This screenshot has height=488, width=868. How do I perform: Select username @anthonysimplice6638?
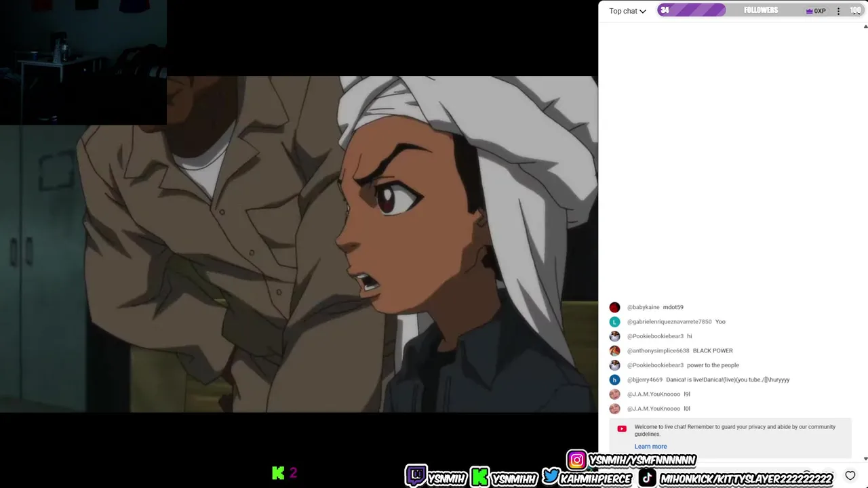pos(658,350)
